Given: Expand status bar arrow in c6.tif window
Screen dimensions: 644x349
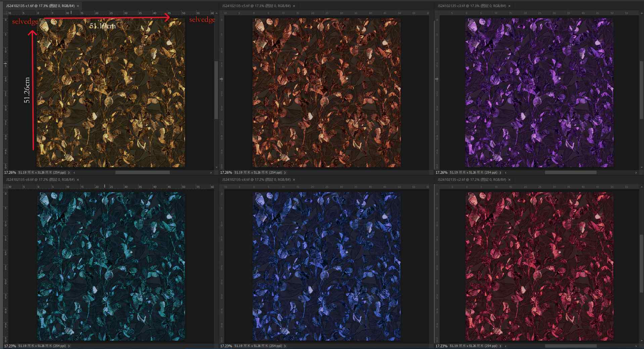Looking at the screenshot, I should point(69,346).
